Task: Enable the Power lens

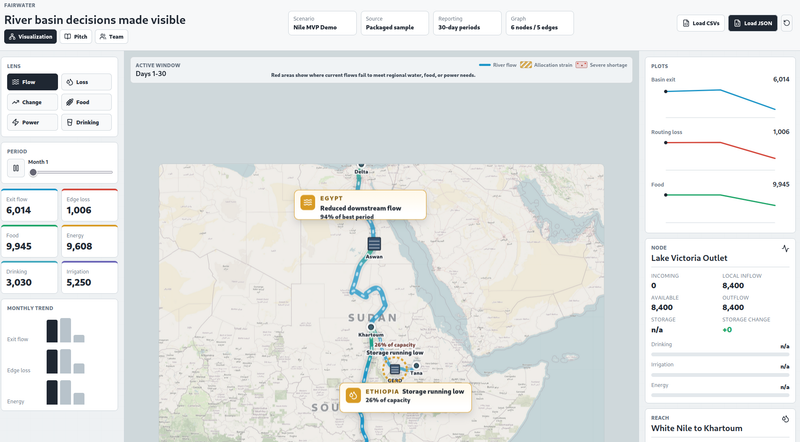Action: click(x=32, y=122)
